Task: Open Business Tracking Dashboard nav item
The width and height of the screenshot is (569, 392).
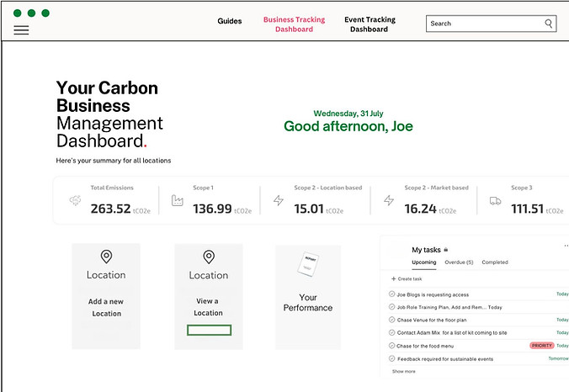Action: pos(294,24)
